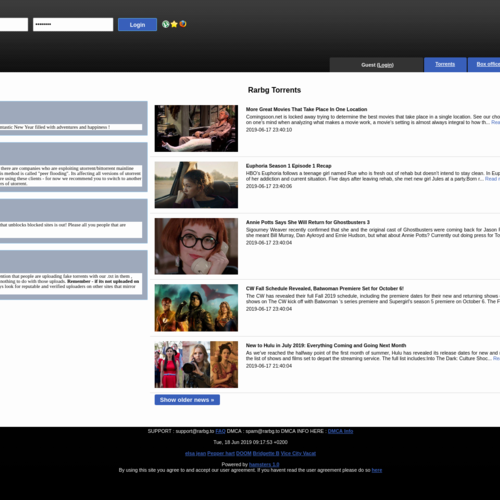Click the Rarbg Torrents heading
The height and width of the screenshot is (500, 500).
(274, 90)
